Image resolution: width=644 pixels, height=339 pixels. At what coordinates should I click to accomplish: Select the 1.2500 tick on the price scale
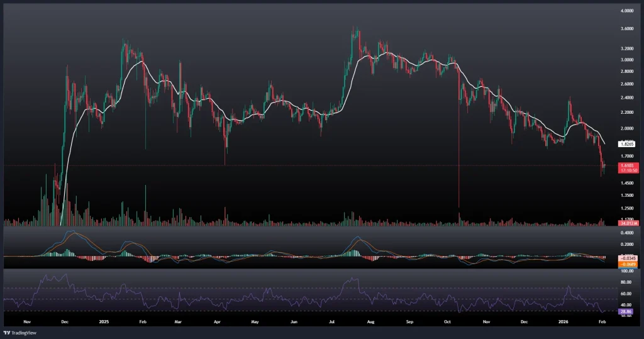(626, 208)
